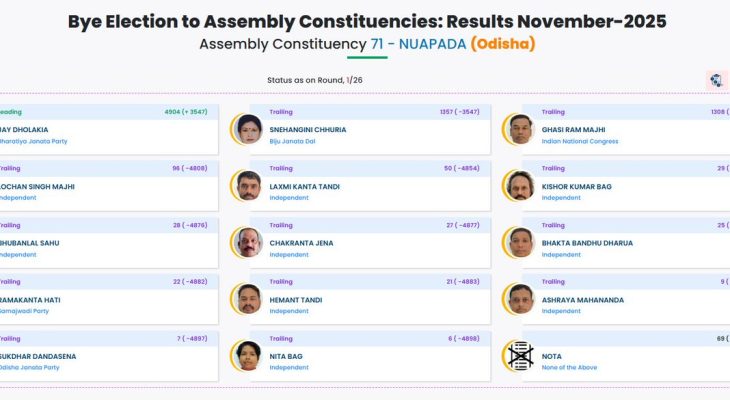
Task: Click Laxmi Kanta Tandi's photo
Action: coord(247,185)
